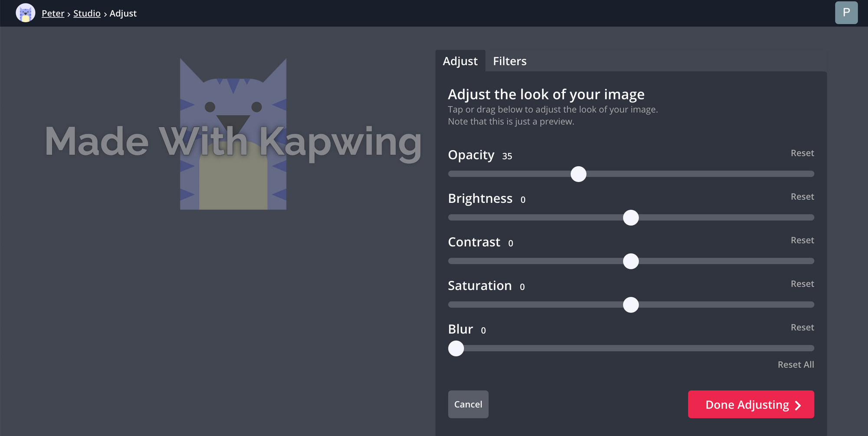
Task: Reset the Saturation value
Action: click(x=802, y=284)
